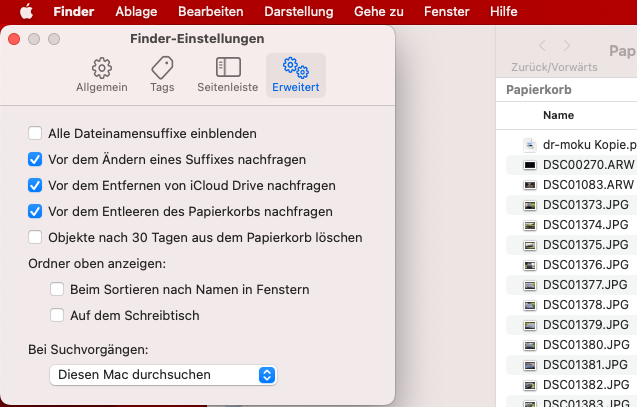This screenshot has width=637, height=407.
Task: Check Beim Sortieren nach Namen in Fenstern
Action: point(57,289)
